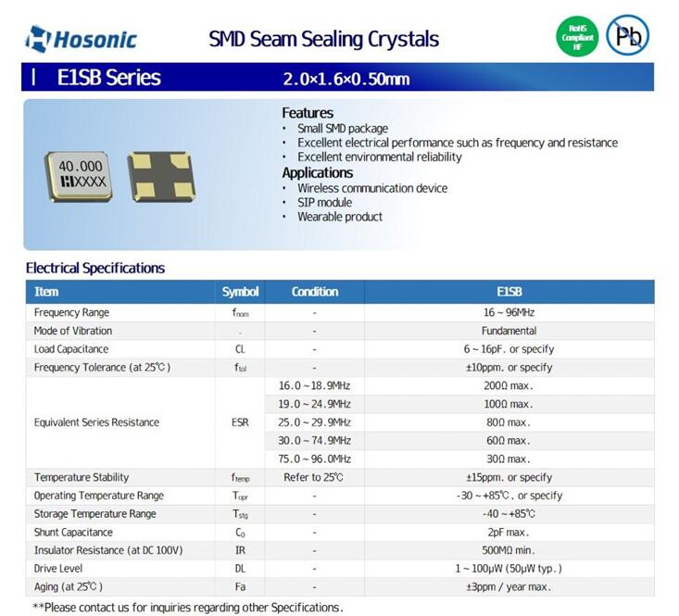Image resolution: width=679 pixels, height=616 pixels.
Task: Click the '500MΩ min.' value
Action: [x=509, y=550]
